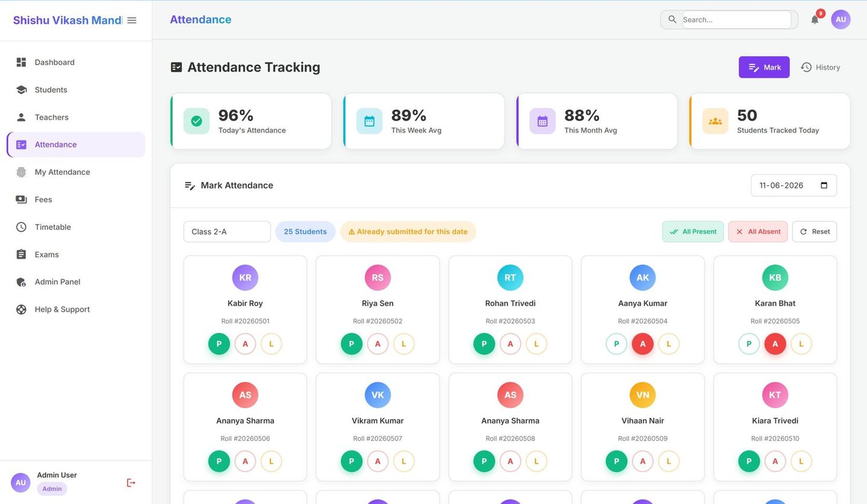
Task: Open the Class 2-A class dropdown
Action: point(227,232)
